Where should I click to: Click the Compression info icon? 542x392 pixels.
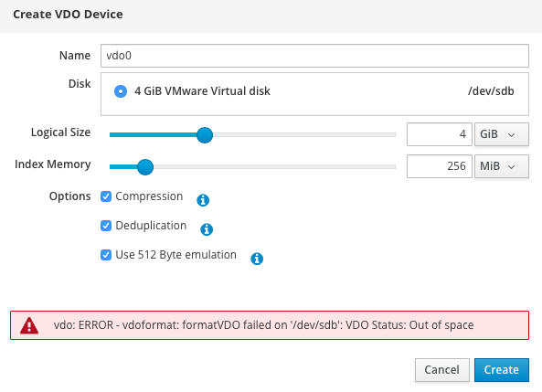point(203,200)
